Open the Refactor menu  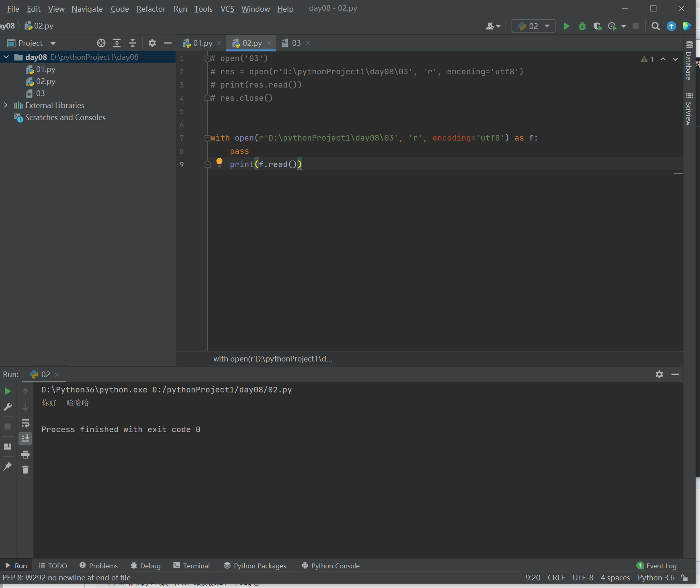[151, 9]
